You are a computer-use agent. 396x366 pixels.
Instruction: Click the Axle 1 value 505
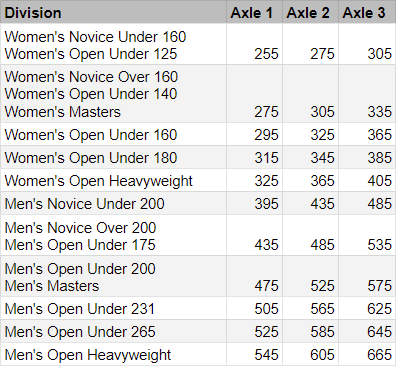pyautogui.click(x=266, y=309)
